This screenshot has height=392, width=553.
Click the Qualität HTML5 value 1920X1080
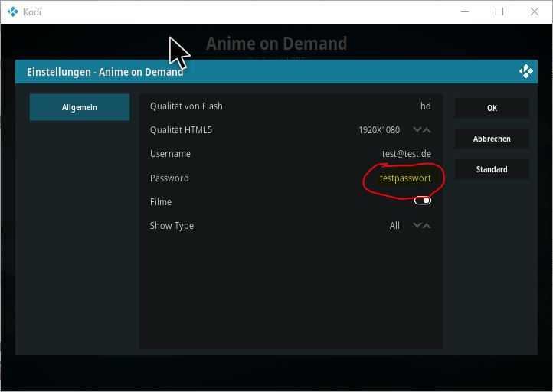pyautogui.click(x=379, y=130)
